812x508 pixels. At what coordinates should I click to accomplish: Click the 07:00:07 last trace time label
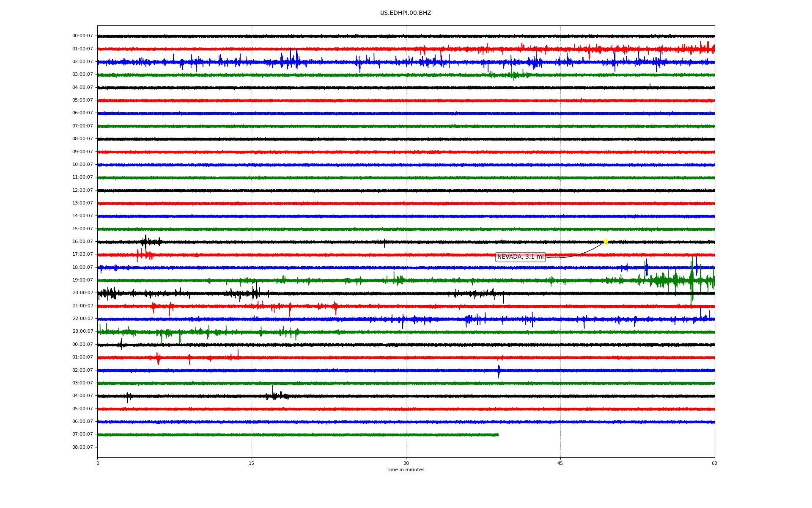click(x=82, y=434)
